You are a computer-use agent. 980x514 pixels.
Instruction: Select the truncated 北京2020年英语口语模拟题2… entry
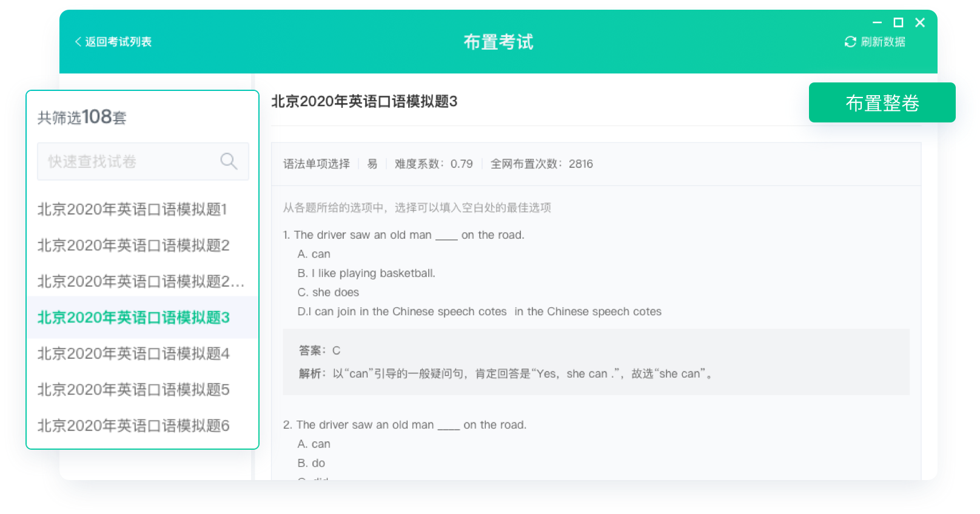pos(141,281)
